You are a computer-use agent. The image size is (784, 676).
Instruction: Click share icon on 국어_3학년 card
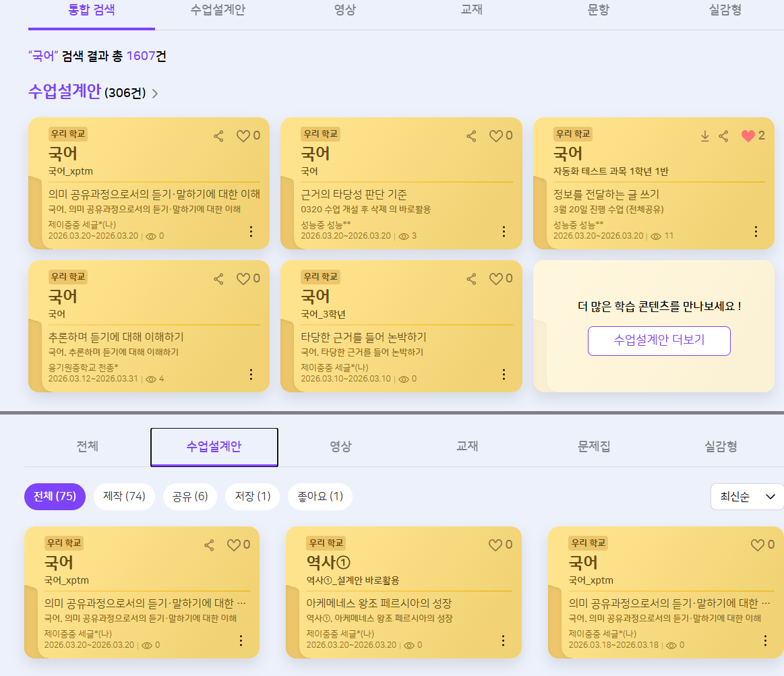(471, 279)
